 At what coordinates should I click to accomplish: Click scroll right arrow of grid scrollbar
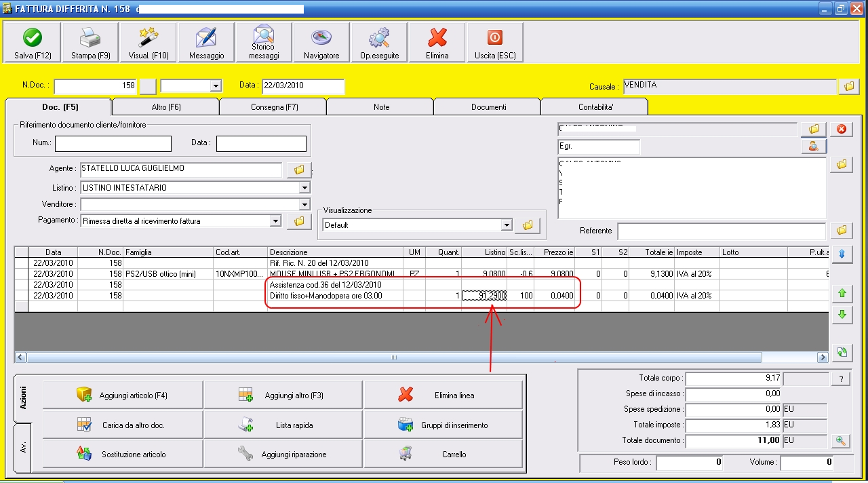(823, 358)
